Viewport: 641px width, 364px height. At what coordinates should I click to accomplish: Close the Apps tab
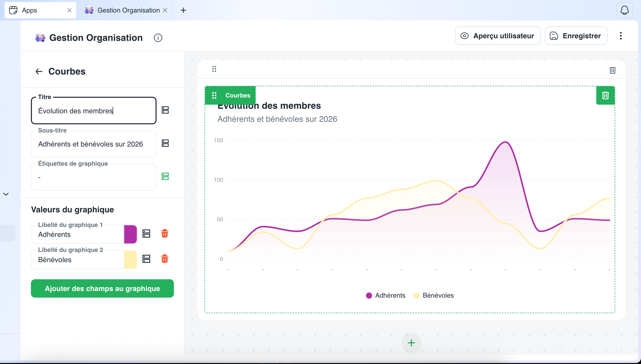pyautogui.click(x=69, y=10)
